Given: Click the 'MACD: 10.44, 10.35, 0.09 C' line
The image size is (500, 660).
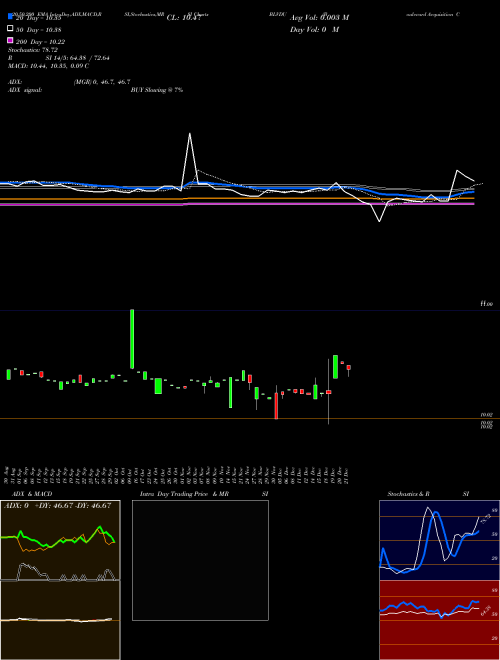Looking at the screenshot, I should 48,66.
